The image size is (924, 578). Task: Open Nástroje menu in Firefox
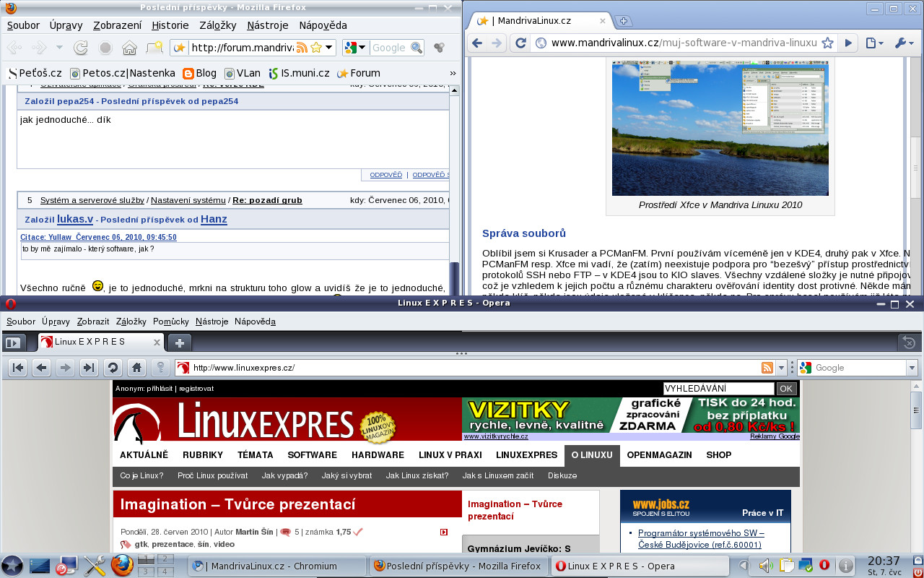click(x=268, y=25)
